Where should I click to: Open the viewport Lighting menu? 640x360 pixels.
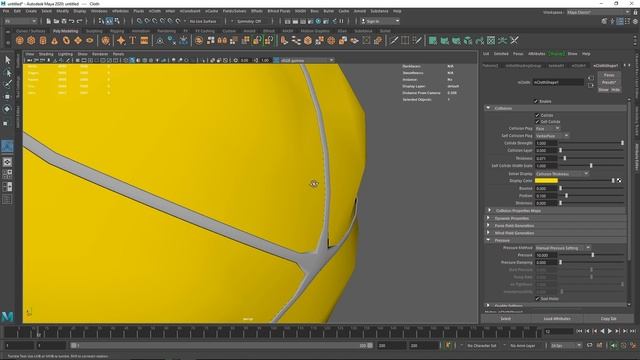[65, 54]
